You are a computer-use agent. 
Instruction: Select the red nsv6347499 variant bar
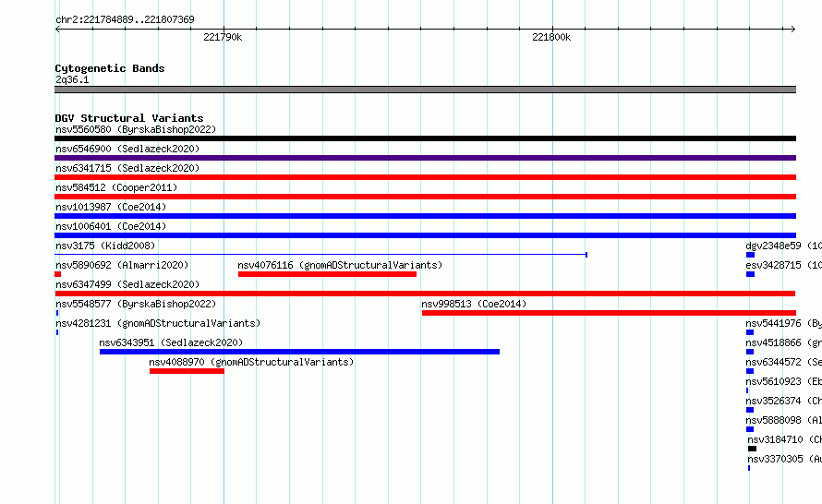[425, 294]
